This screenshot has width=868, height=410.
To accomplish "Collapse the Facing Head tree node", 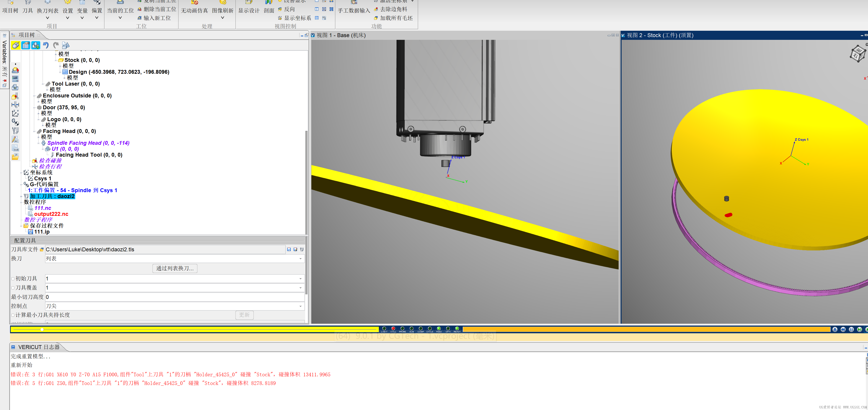I will point(34,131).
